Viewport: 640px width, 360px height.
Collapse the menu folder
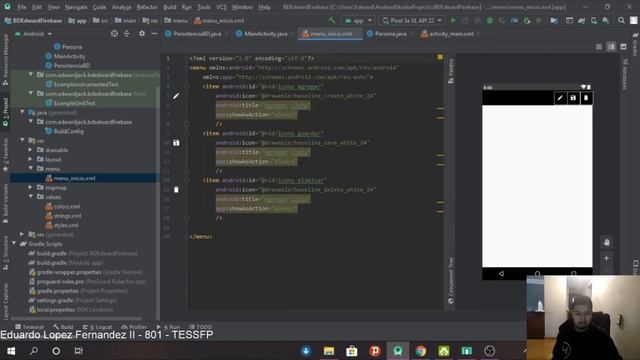click(x=31, y=169)
